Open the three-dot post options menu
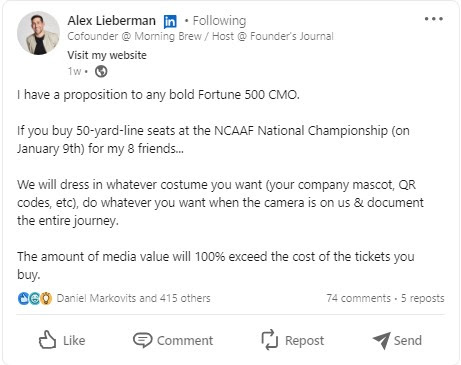 pos(433,19)
